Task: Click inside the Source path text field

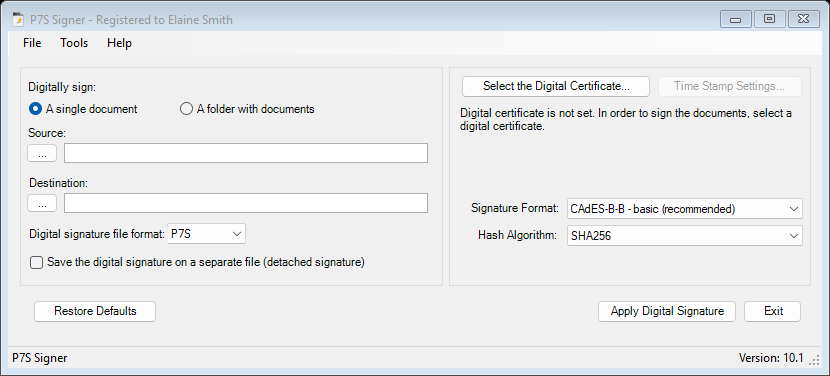Action: pos(246,153)
